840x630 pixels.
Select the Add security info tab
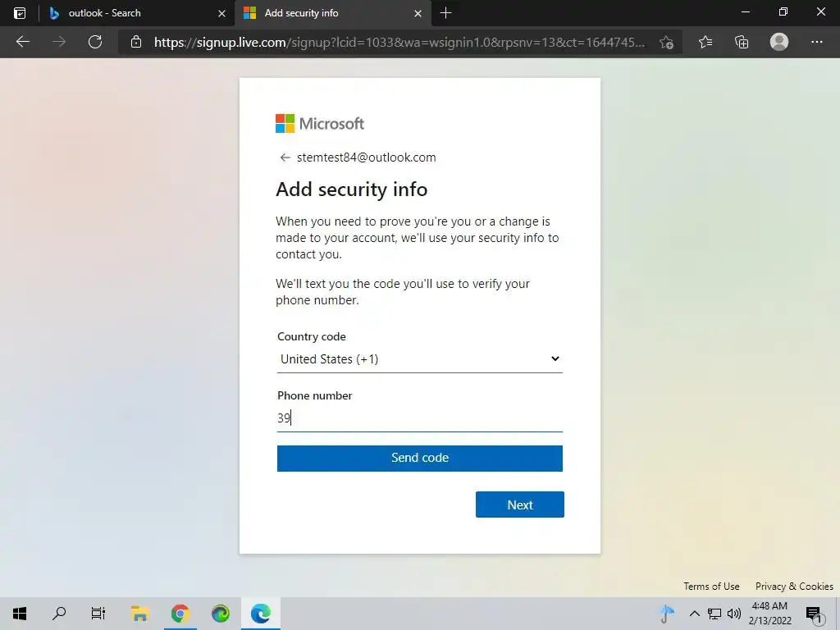[x=333, y=13]
